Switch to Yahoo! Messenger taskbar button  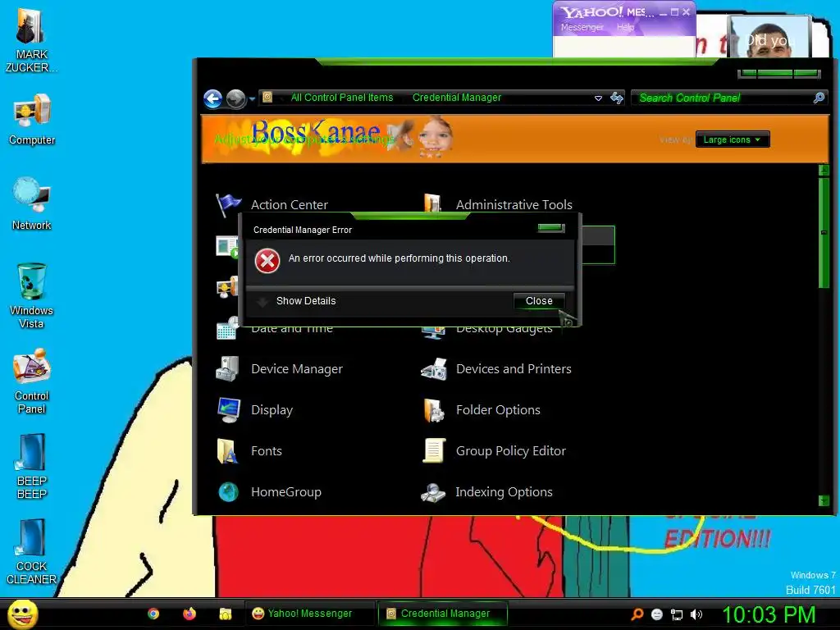[x=309, y=614]
